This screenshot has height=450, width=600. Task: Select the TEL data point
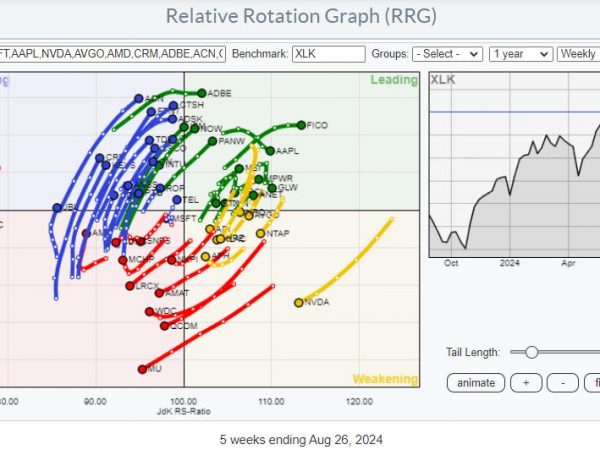click(177, 200)
